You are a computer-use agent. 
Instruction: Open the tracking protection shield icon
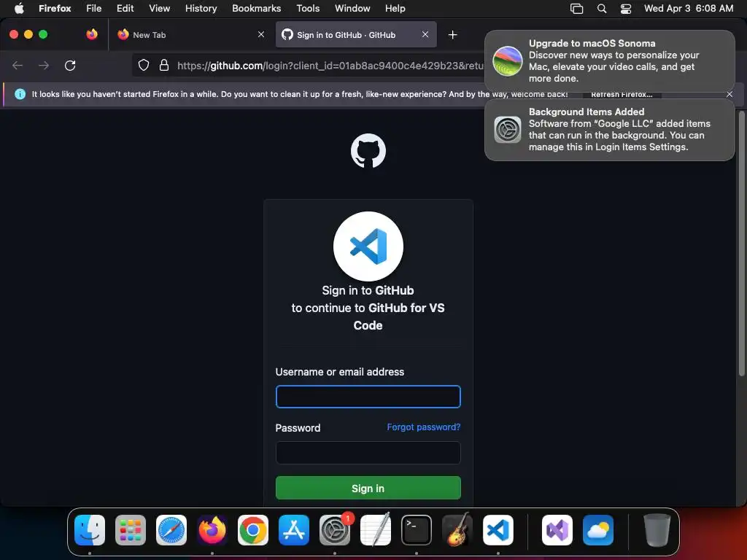144,65
